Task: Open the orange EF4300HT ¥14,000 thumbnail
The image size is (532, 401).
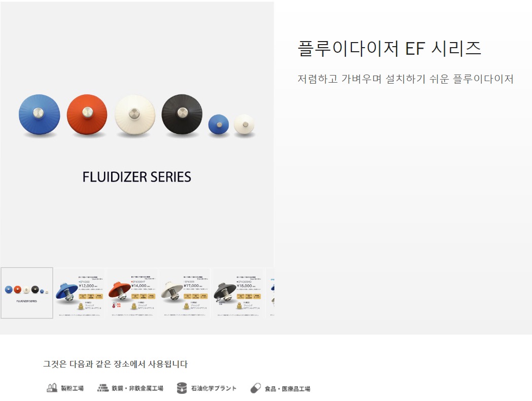Action: [132, 293]
